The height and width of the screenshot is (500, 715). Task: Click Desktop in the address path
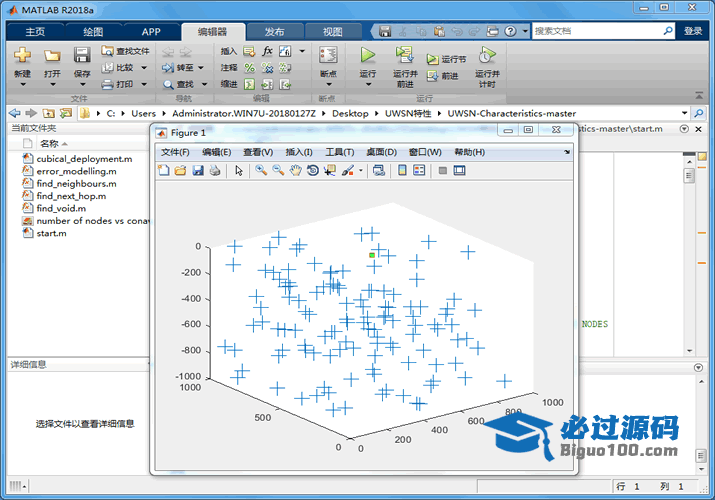point(350,113)
